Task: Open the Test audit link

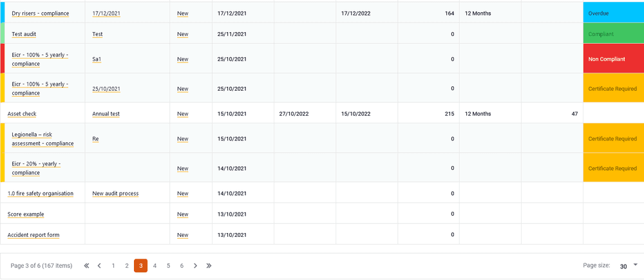Action: [x=24, y=34]
